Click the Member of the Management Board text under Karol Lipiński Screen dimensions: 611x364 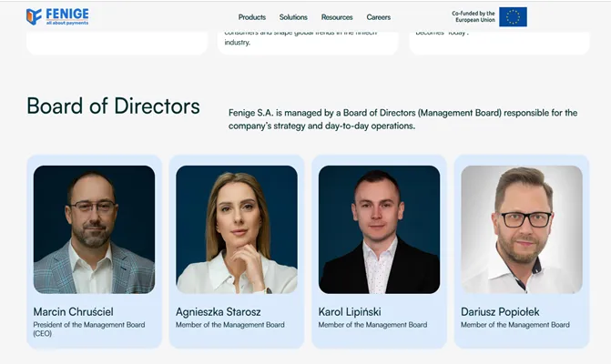(372, 325)
